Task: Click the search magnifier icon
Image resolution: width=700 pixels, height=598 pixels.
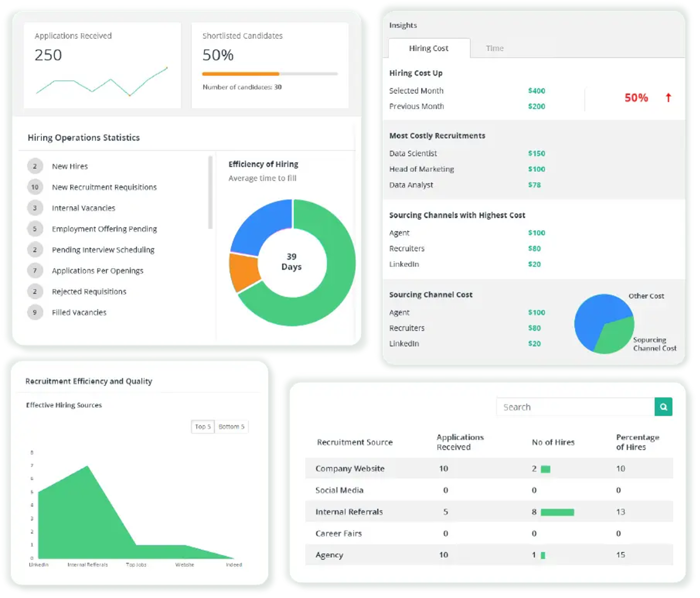Action: pos(664,407)
